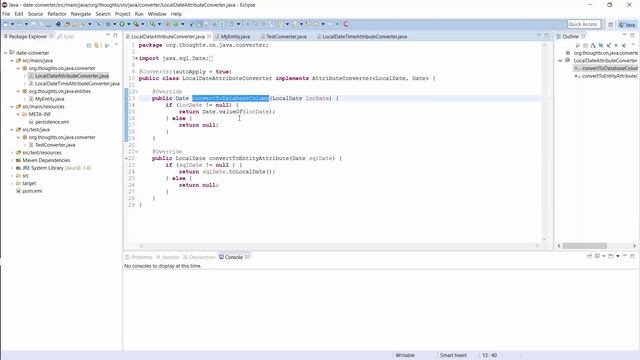
Task: Select convertToDatabaseColumn in Outline
Action: pos(606,68)
